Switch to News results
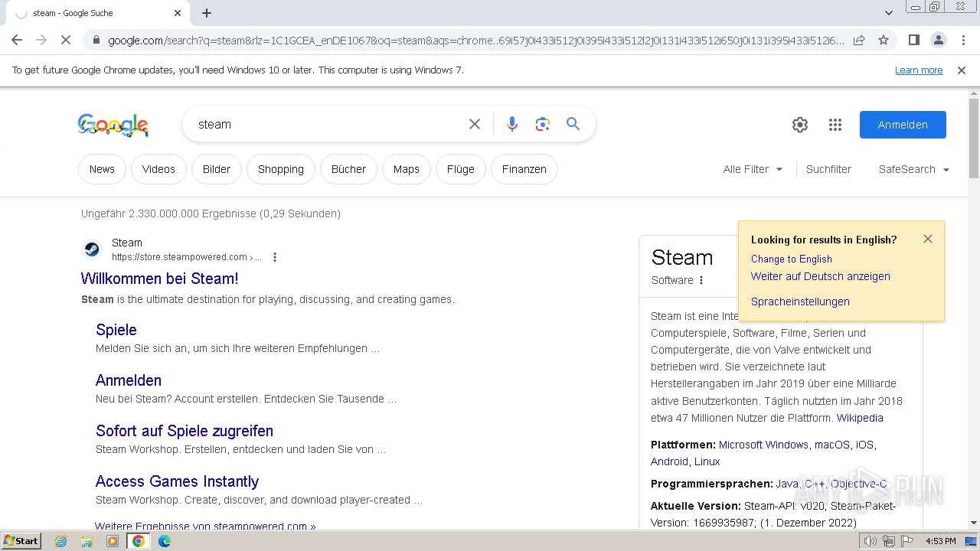Image resolution: width=980 pixels, height=551 pixels. pos(102,169)
